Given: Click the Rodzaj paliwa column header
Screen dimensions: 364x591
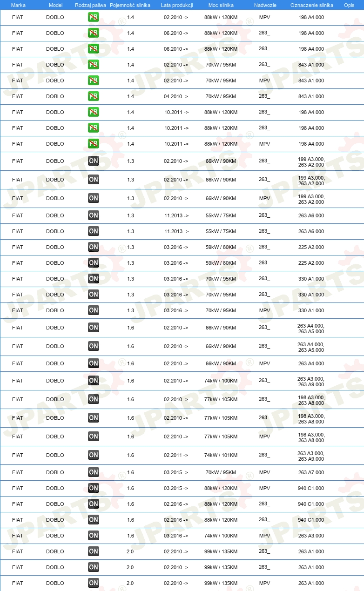Looking at the screenshot, I should pos(91,5).
